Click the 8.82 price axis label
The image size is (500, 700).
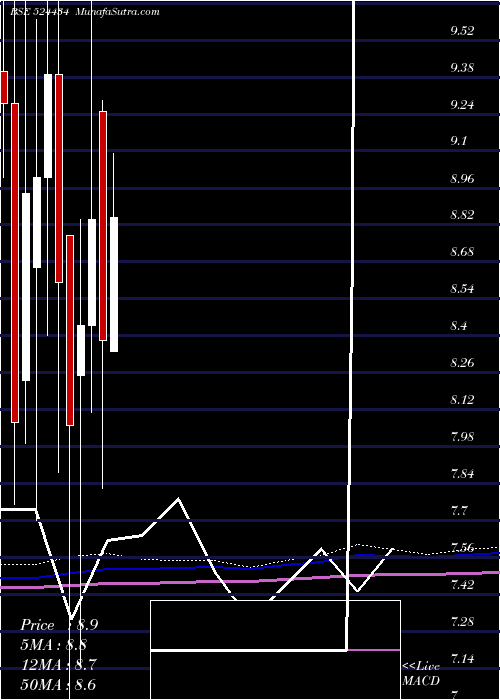[x=462, y=215]
